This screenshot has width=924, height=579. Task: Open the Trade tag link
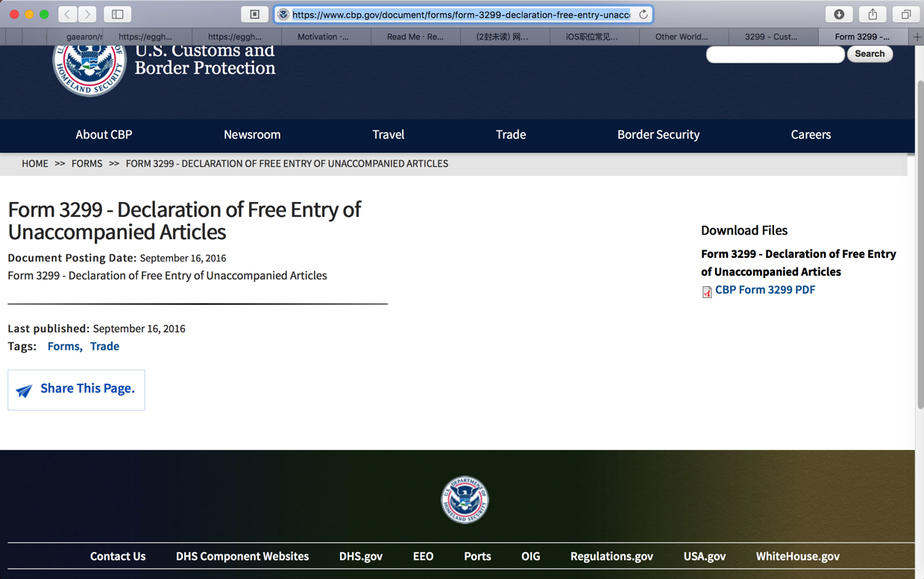104,347
